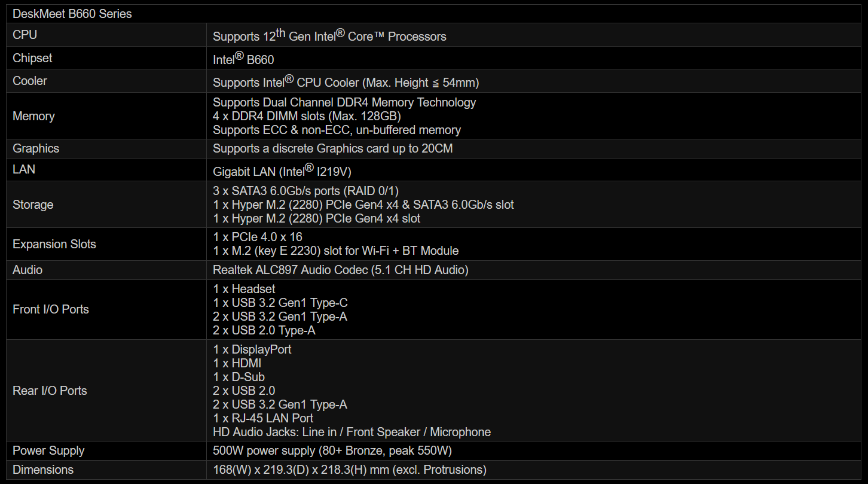Image resolution: width=868 pixels, height=484 pixels.
Task: Click the 3 x SATA3 6.0Gb/s ports line
Action: 305,191
